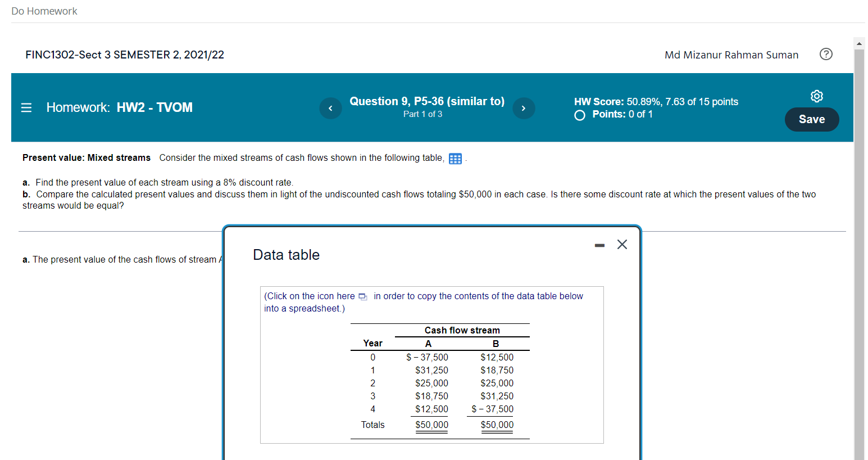Select the radio button next to Points: 0 of 1
This screenshot has height=460, width=868.
[x=579, y=115]
